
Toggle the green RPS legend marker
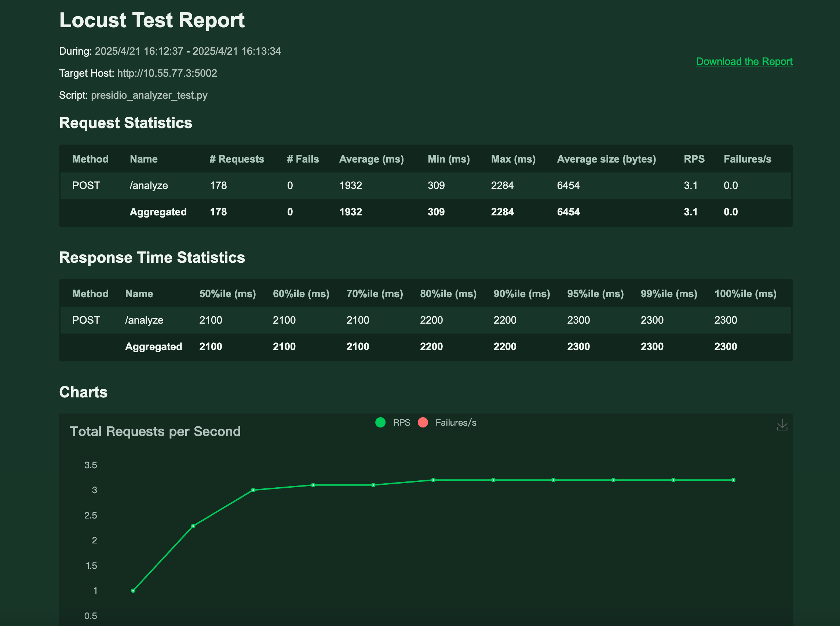(380, 422)
